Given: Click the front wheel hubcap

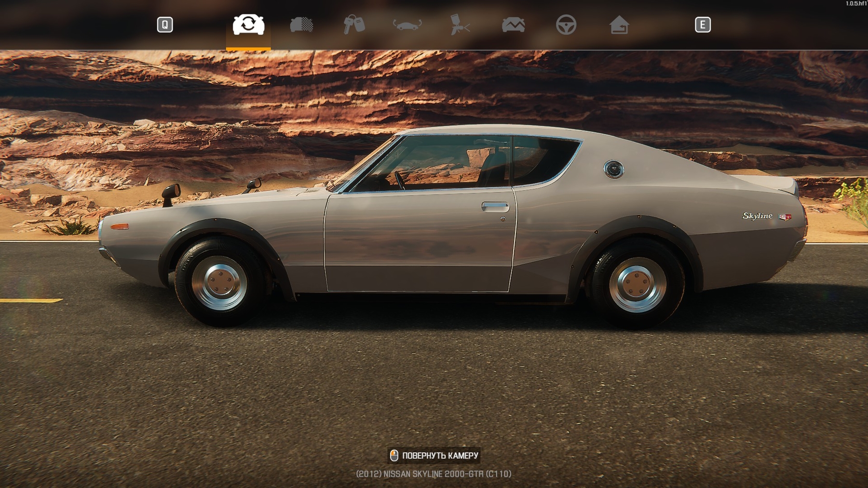Looking at the screenshot, I should [219, 283].
